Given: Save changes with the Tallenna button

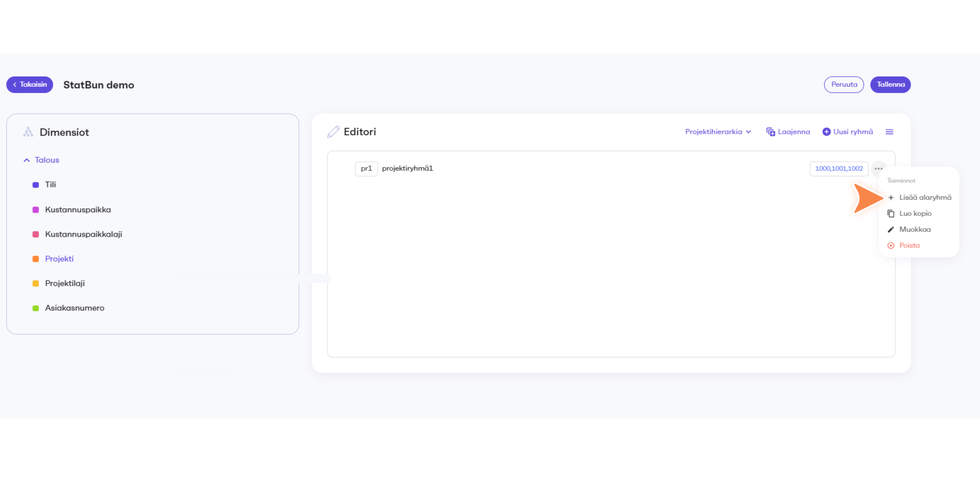Looking at the screenshot, I should pyautogui.click(x=890, y=85).
